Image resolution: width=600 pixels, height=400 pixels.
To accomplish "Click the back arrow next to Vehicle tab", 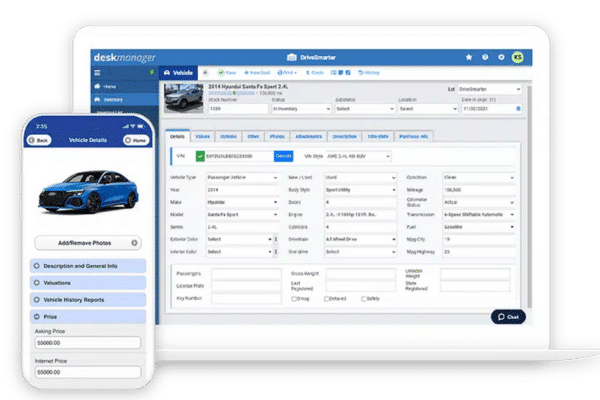I will click(205, 72).
